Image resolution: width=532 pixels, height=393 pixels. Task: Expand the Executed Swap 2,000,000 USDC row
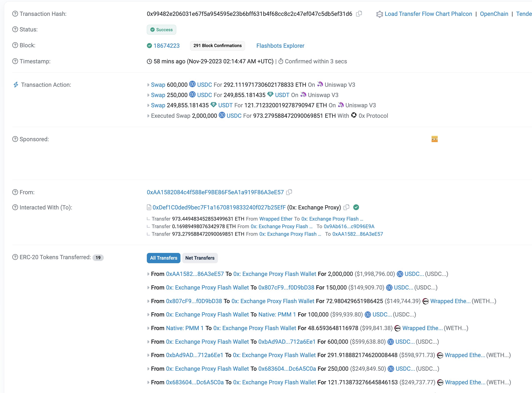(x=148, y=116)
